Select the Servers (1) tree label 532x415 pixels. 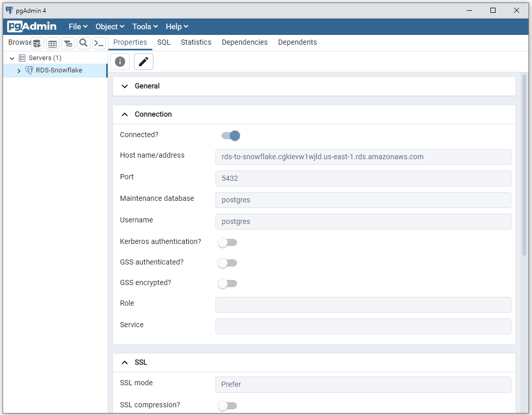pos(45,58)
